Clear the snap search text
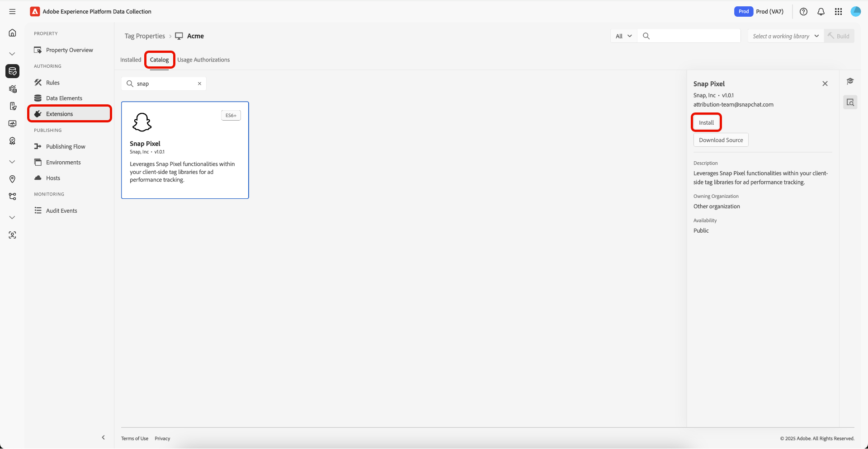Viewport: 868px width, 449px height. pyautogui.click(x=199, y=84)
